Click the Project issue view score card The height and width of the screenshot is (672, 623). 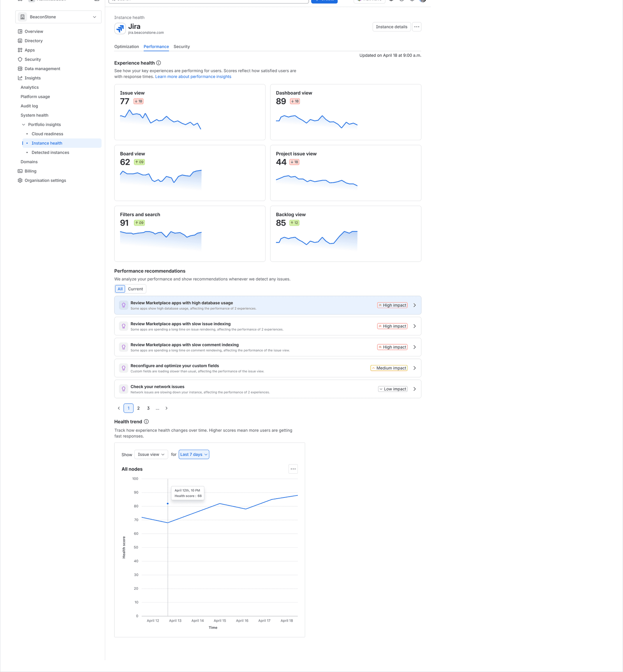[x=346, y=173]
